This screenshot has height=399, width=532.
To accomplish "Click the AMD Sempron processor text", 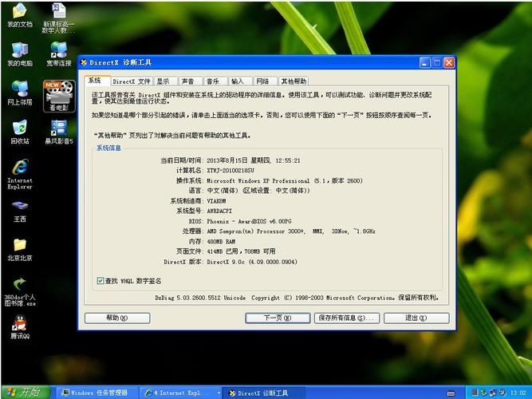I will 291,231.
